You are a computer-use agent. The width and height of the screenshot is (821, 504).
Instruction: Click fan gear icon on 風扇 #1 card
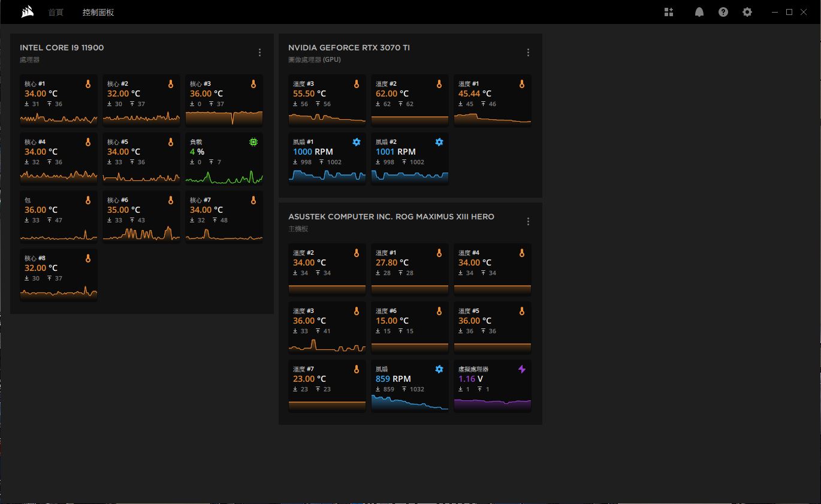click(x=357, y=142)
